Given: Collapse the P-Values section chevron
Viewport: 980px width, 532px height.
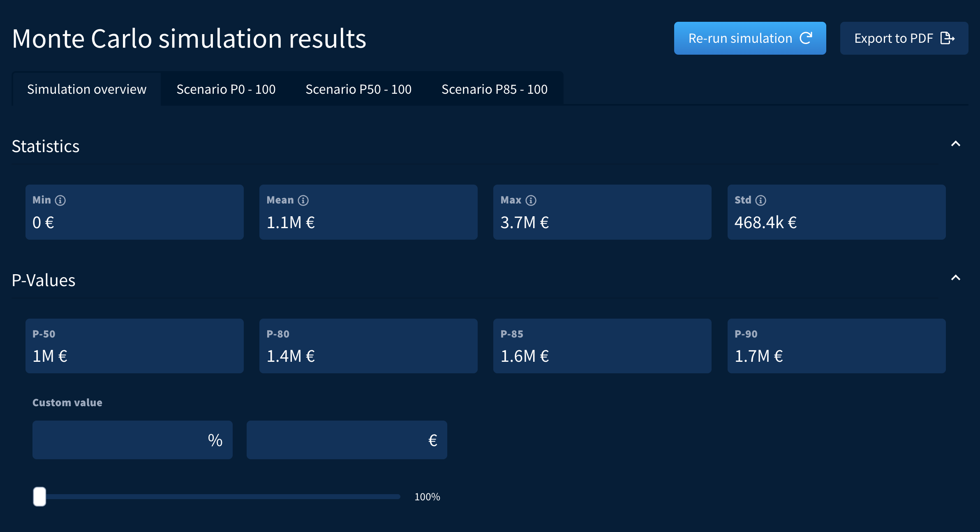Looking at the screenshot, I should pyautogui.click(x=955, y=278).
